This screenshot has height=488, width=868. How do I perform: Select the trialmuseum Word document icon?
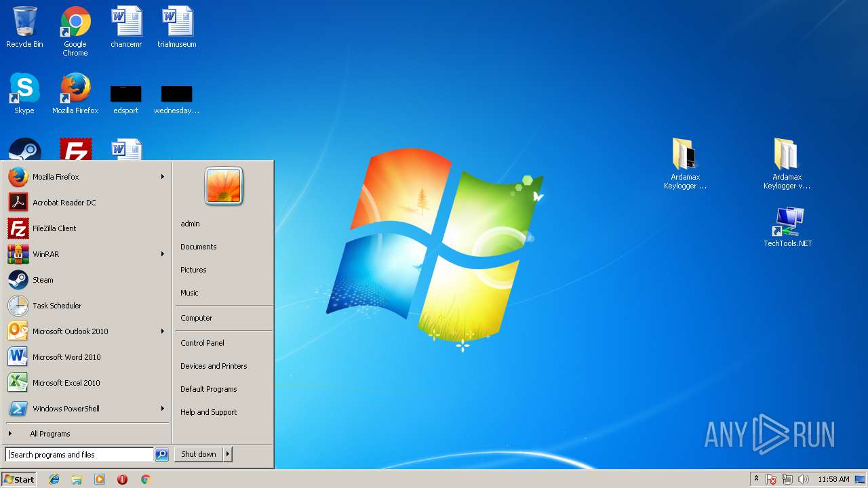pyautogui.click(x=177, y=27)
